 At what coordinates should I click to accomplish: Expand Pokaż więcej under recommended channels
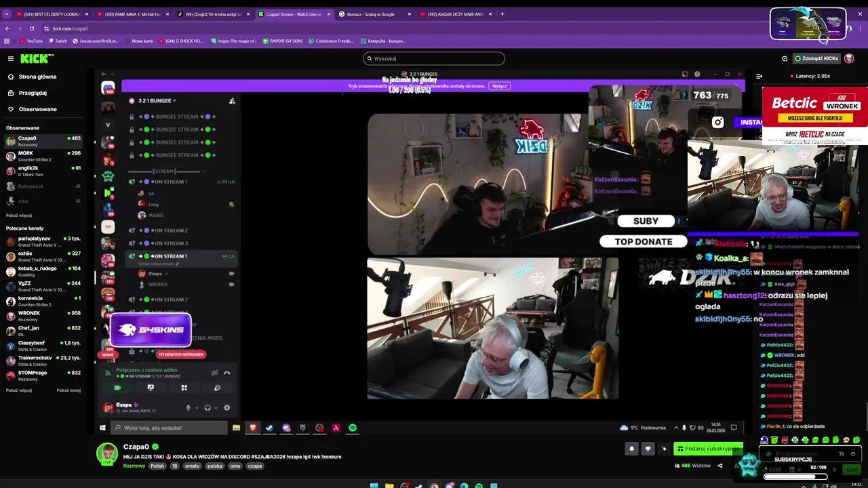point(19,390)
